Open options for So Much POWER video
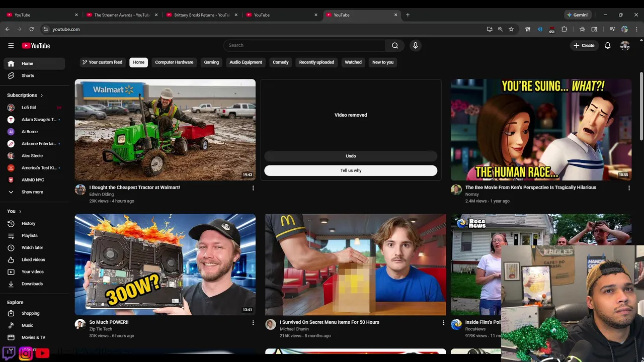 click(253, 323)
